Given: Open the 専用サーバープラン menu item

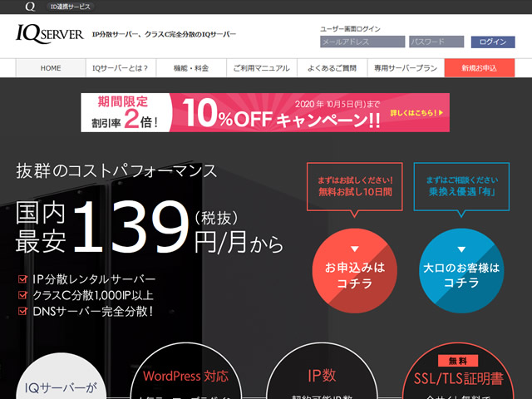Looking at the screenshot, I should 406,68.
